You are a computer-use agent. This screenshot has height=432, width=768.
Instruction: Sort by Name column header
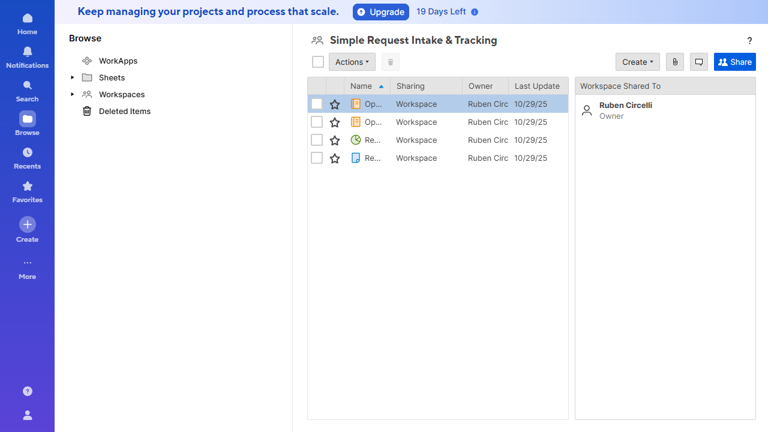coord(367,86)
